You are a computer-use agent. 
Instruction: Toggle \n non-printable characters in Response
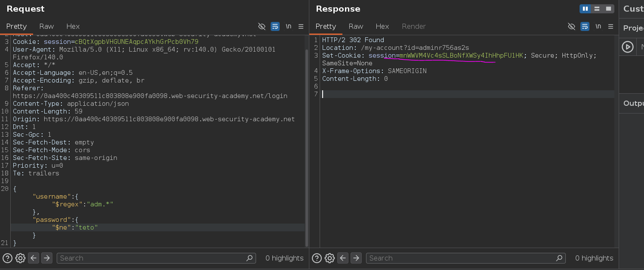point(598,26)
